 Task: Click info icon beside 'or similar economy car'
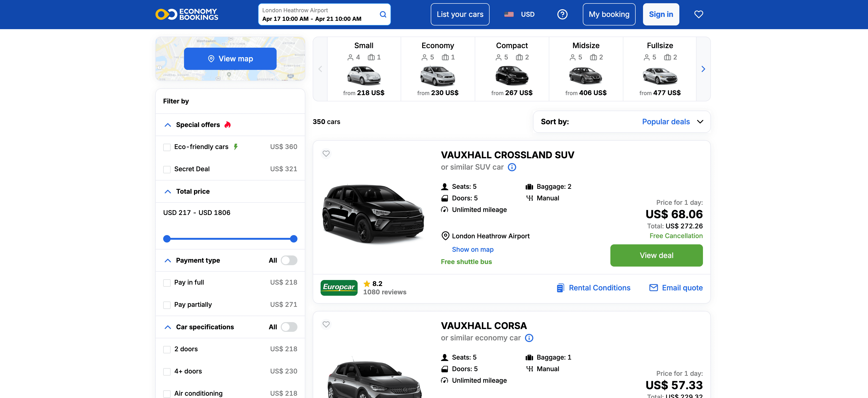529,338
